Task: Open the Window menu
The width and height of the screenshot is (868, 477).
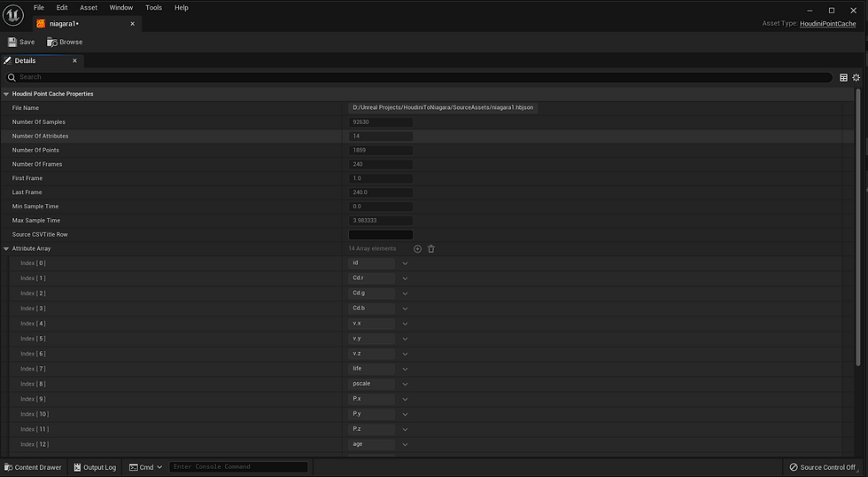Action: pos(120,8)
